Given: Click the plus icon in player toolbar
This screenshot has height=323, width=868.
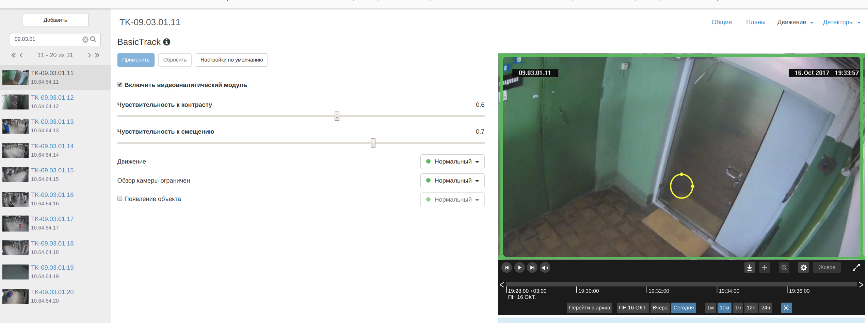Looking at the screenshot, I should tap(765, 268).
